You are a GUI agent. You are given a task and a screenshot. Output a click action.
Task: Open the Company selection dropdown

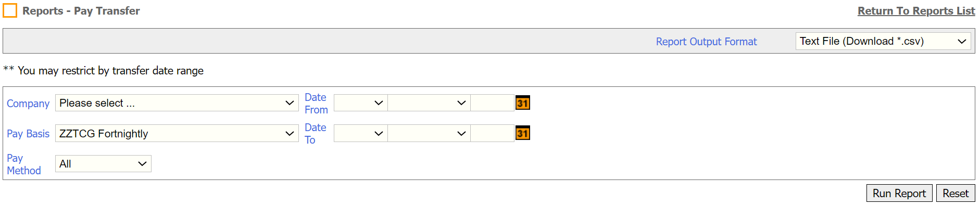point(177,103)
